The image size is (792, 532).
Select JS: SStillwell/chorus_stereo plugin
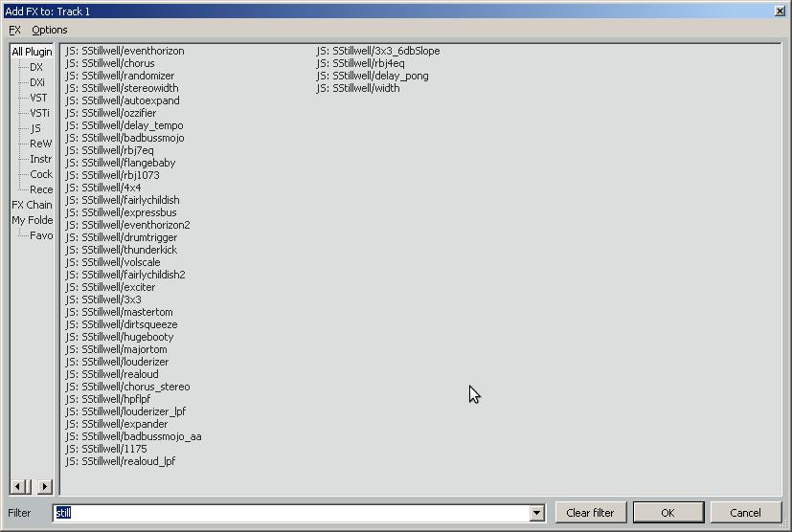[x=127, y=387]
